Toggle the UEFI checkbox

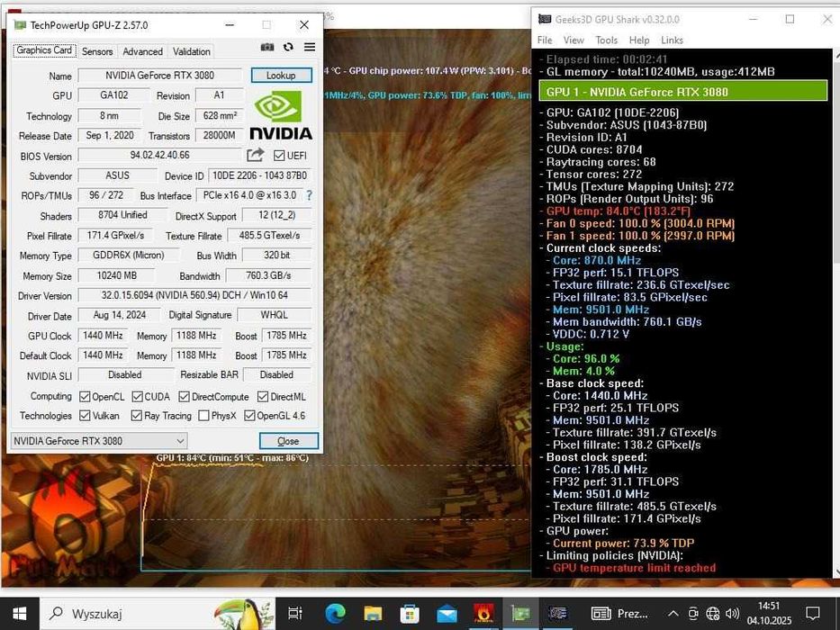[278, 156]
